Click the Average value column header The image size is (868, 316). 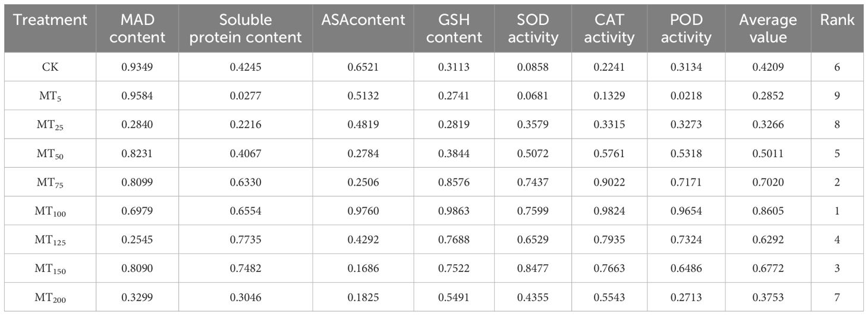coord(768,29)
